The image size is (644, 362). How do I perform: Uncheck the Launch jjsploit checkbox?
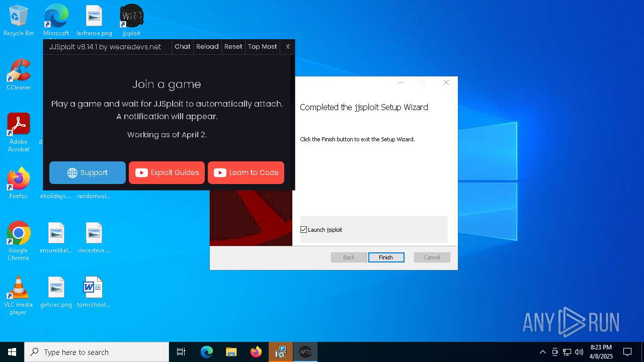[x=303, y=230]
